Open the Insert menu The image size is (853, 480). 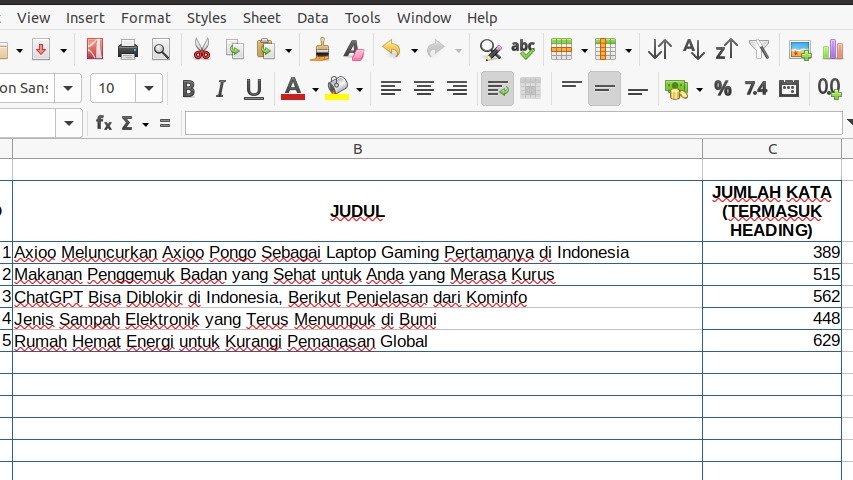[x=85, y=18]
